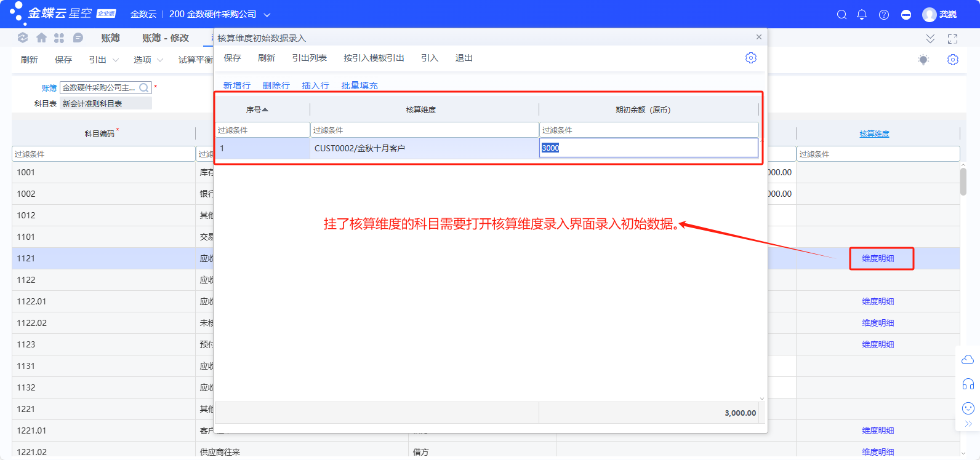Open the notification bell
Viewport: 980px width, 460px height.
pyautogui.click(x=862, y=15)
